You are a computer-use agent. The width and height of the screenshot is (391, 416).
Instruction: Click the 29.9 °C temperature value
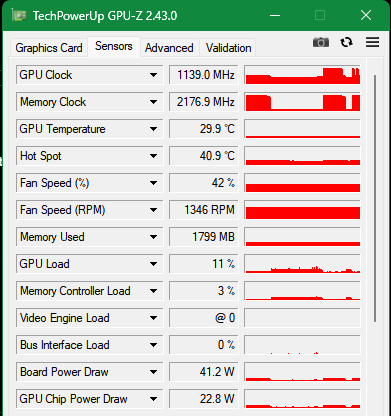(x=204, y=129)
